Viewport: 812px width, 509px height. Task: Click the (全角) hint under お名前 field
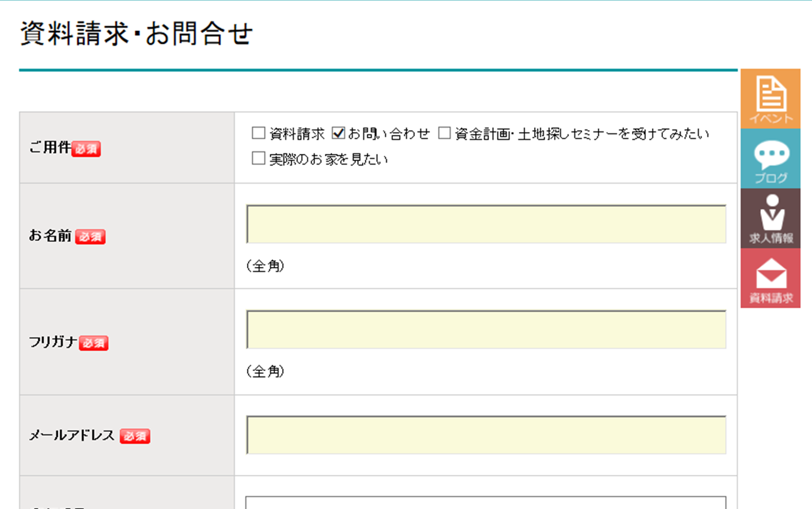pos(265,266)
